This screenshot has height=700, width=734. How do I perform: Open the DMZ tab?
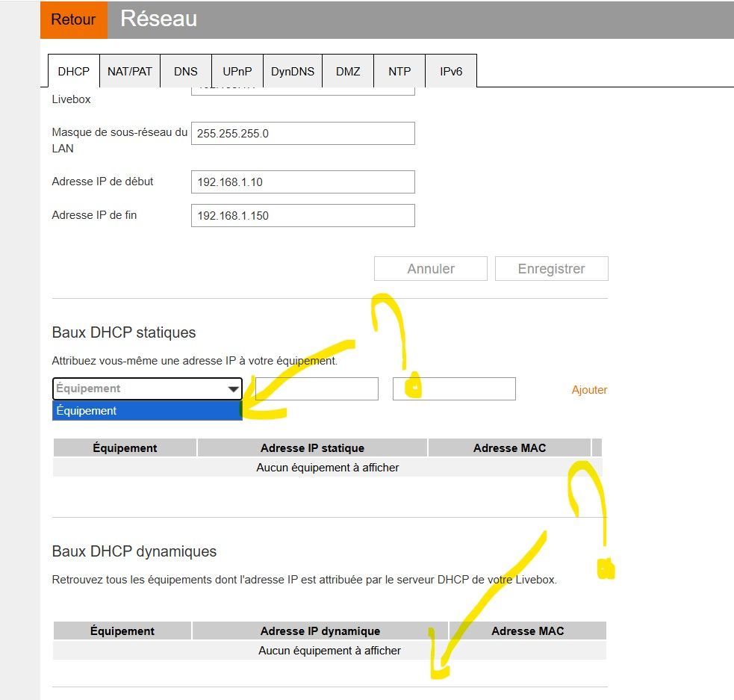[348, 71]
